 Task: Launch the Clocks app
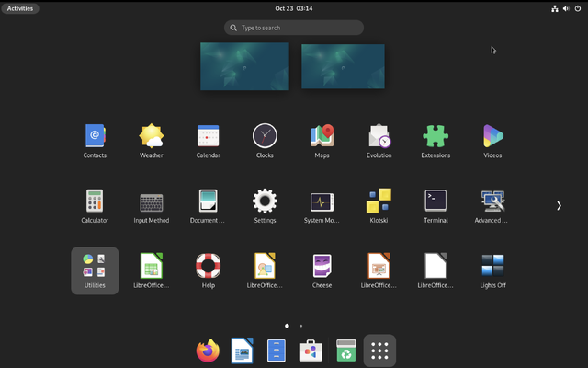click(265, 141)
